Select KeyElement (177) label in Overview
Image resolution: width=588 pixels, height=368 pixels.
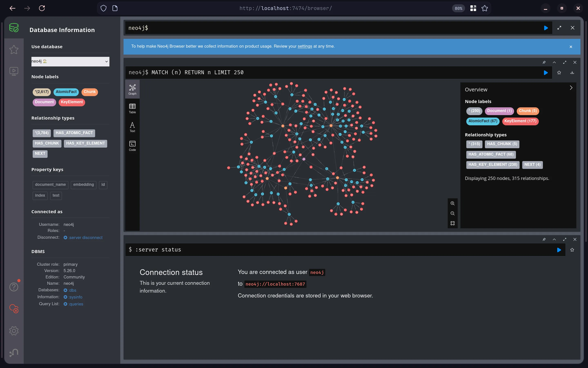tap(520, 121)
